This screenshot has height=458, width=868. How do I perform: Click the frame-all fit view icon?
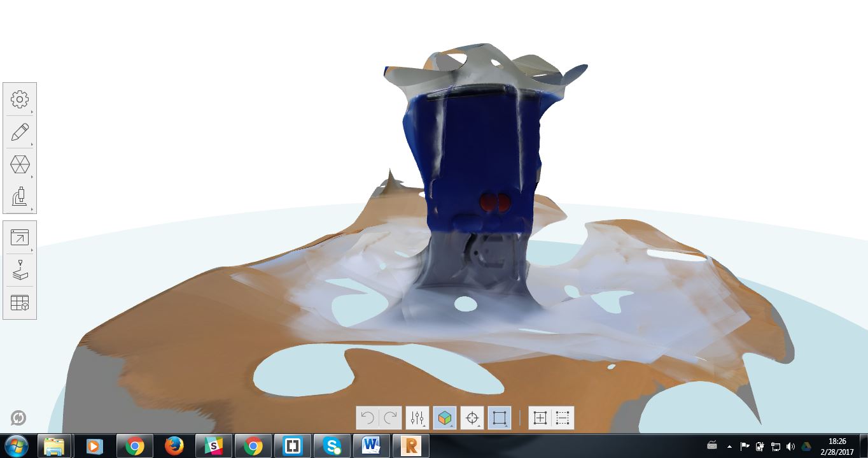540,418
